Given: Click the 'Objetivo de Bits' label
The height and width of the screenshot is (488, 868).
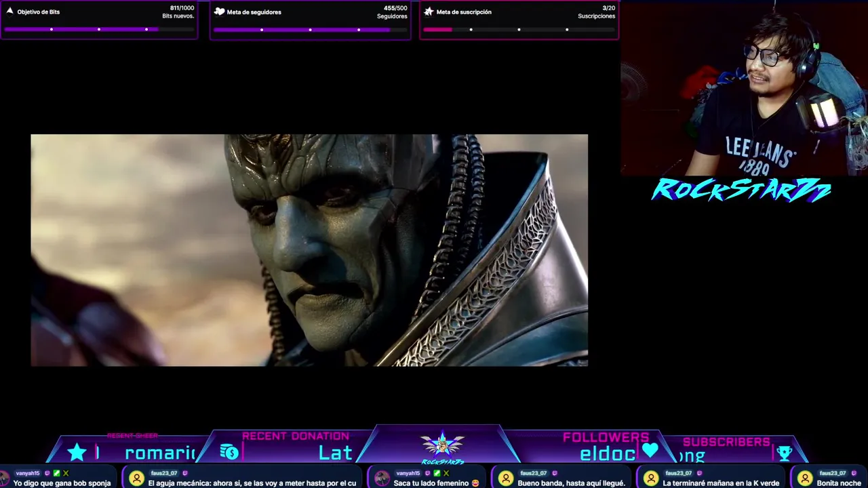Looking at the screenshot, I should [39, 12].
